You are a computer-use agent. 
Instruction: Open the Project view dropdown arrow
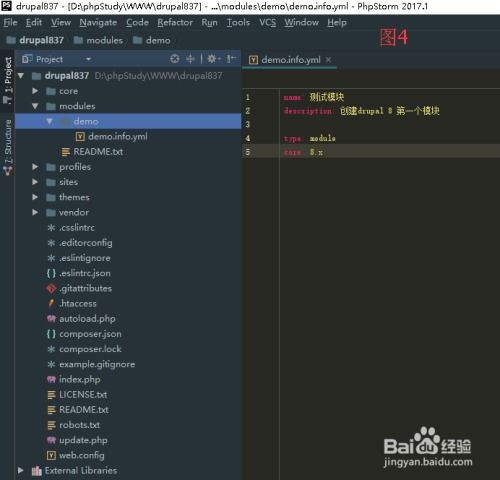(x=88, y=59)
